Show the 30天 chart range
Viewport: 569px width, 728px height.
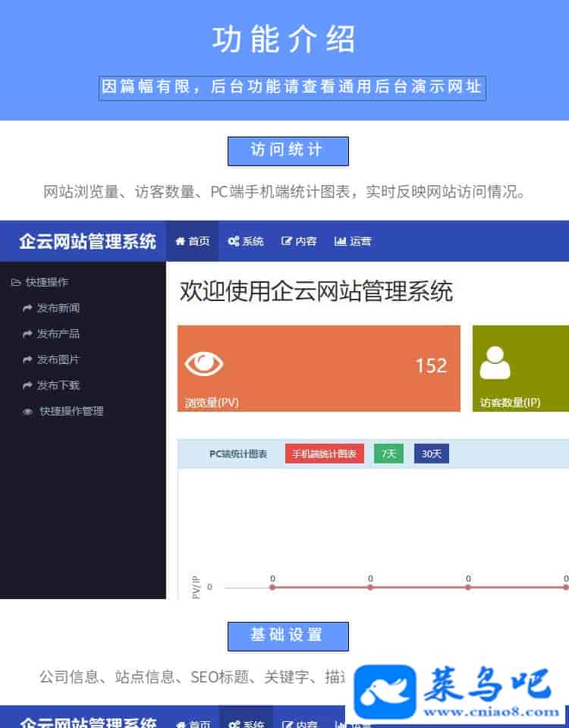432,453
